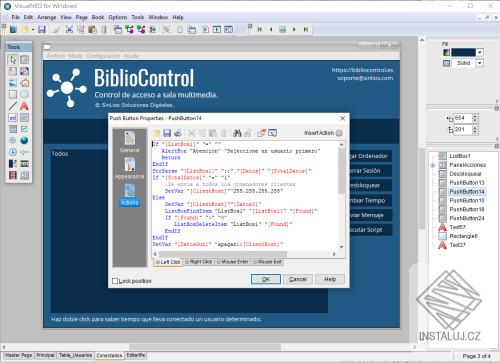
Task: Select the Rectangle tool in Tools palette
Action: point(13,94)
